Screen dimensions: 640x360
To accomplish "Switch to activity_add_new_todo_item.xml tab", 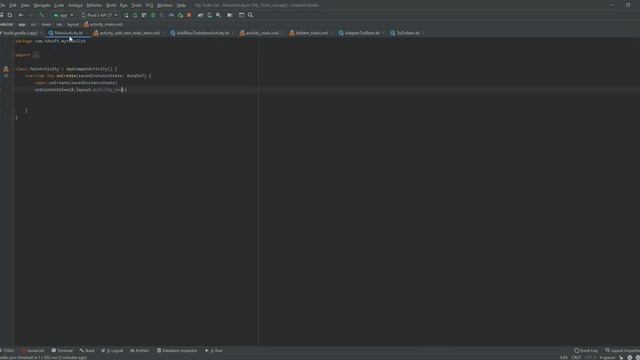I will (129, 33).
